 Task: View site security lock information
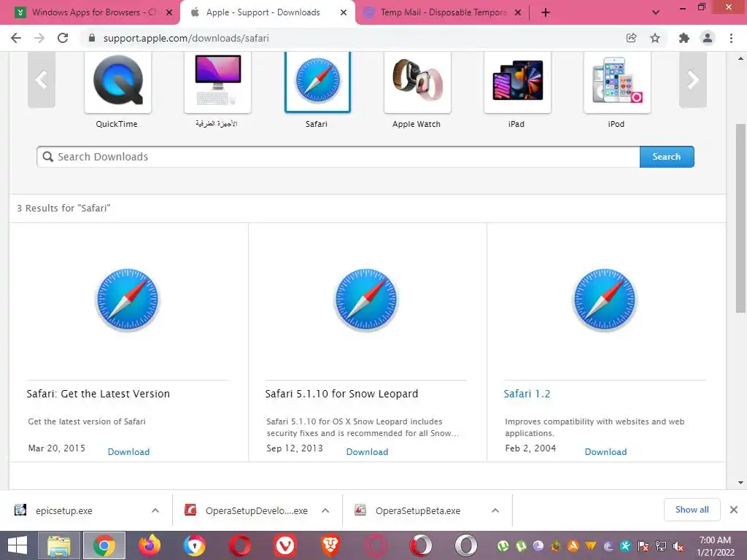point(92,38)
